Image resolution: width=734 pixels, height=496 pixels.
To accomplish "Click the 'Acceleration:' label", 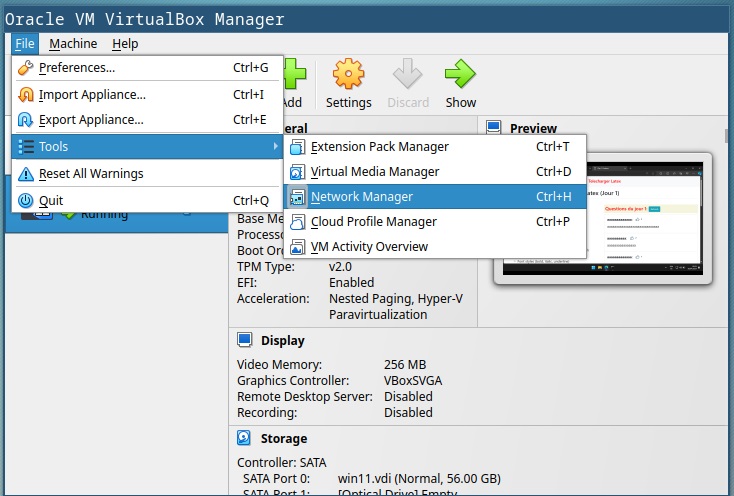I will (x=273, y=299).
